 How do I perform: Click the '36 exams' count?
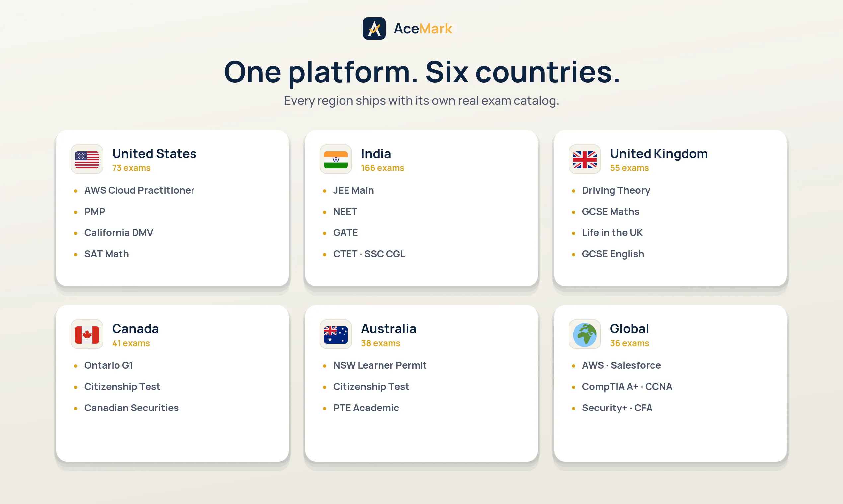tap(629, 343)
